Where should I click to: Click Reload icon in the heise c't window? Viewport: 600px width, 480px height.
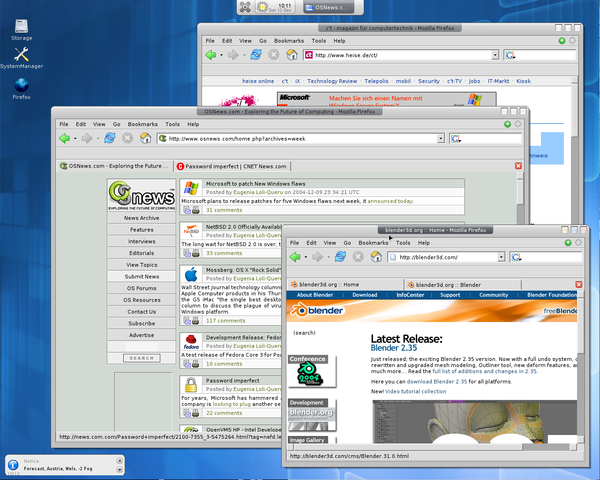256,55
